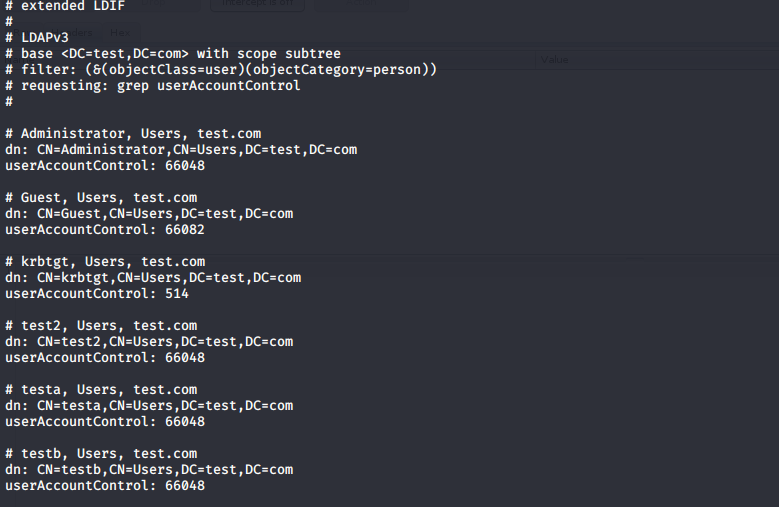The width and height of the screenshot is (779, 507).
Task: Click the '# LDAPv3' comment line
Action: pos(37,38)
